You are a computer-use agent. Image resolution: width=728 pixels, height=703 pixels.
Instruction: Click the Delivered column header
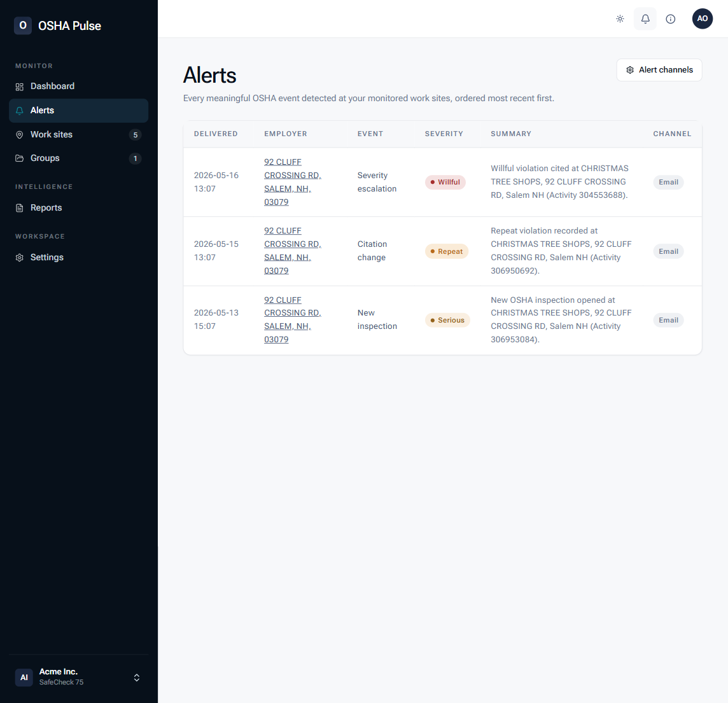pyautogui.click(x=216, y=134)
